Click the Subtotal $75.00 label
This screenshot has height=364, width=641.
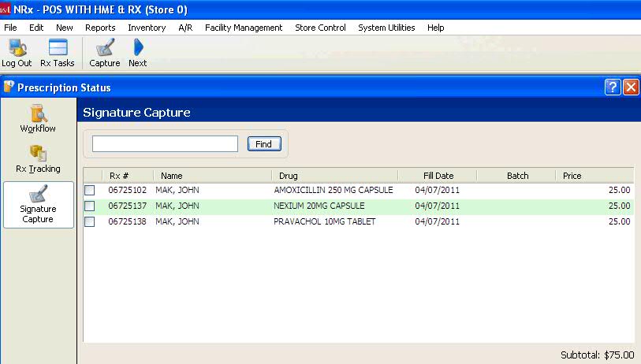[598, 355]
